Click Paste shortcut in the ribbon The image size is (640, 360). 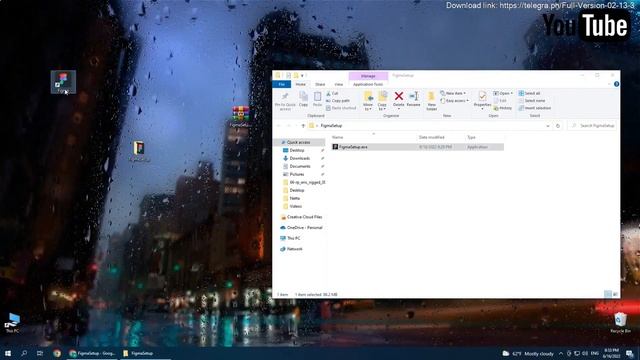pos(341,108)
